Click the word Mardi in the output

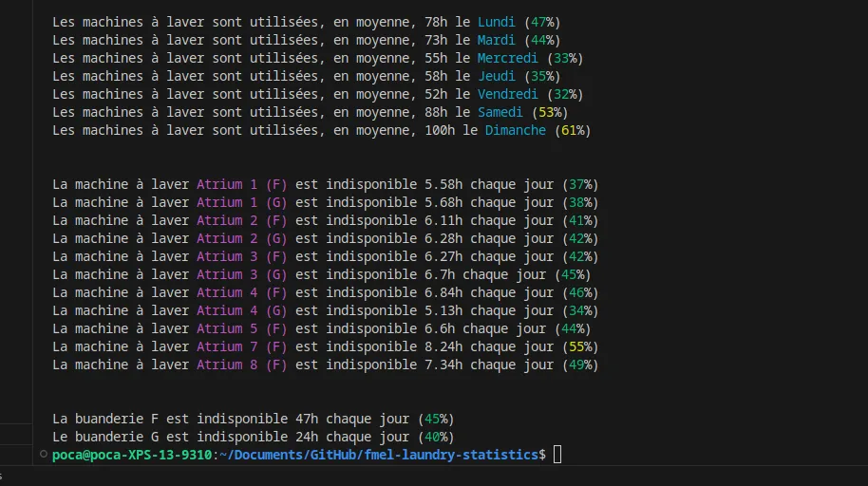point(497,40)
